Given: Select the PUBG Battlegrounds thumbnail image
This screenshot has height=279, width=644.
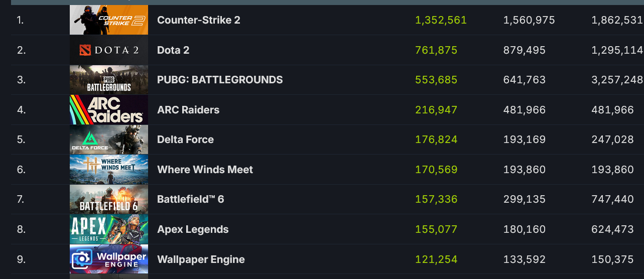Looking at the screenshot, I should tap(109, 80).
